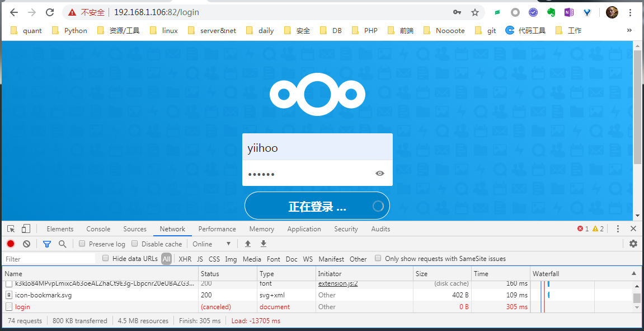This screenshot has width=644, height=331.
Task: Open network search magnifier icon
Action: click(x=63, y=244)
